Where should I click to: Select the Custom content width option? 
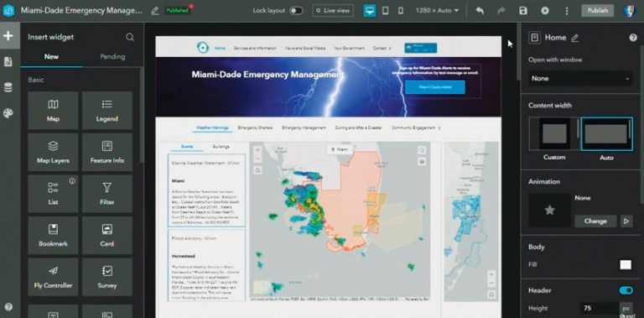[554, 134]
